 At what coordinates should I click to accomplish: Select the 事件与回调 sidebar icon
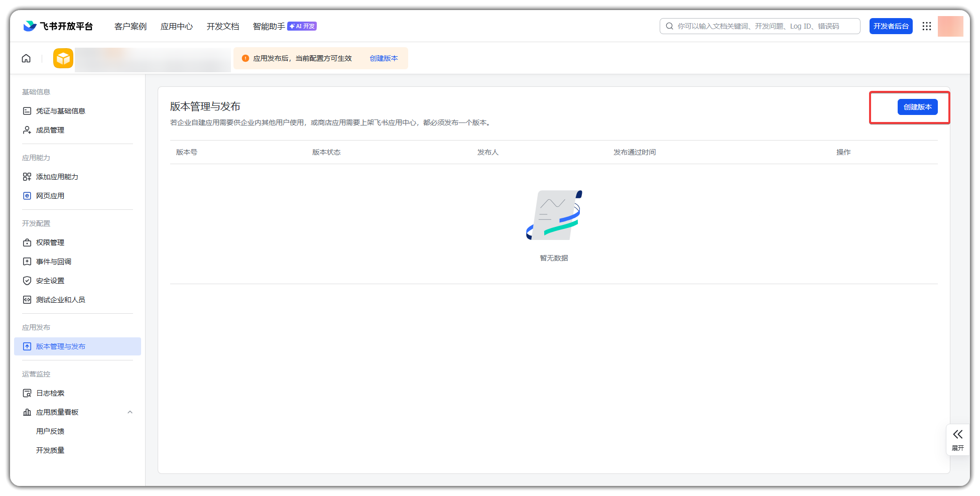click(x=27, y=261)
